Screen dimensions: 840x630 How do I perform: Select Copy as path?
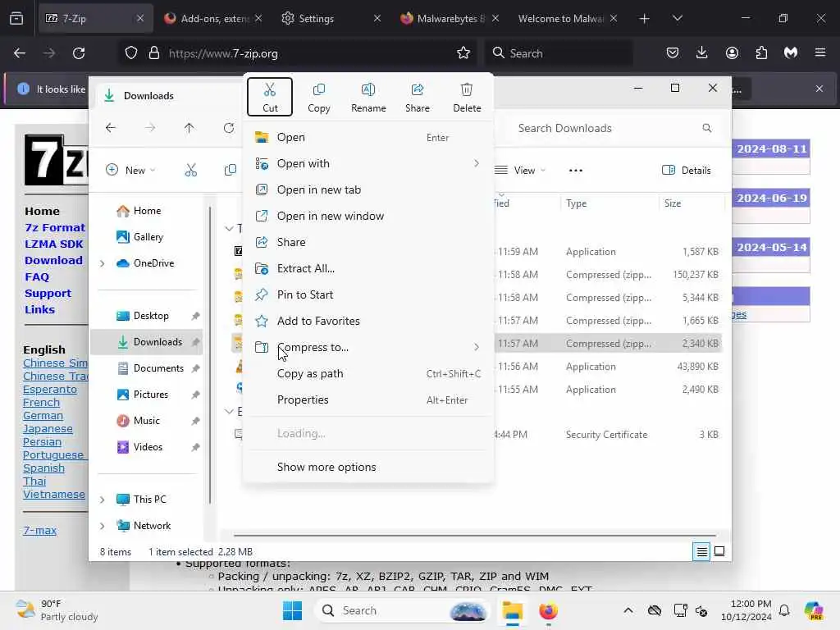[368, 373]
